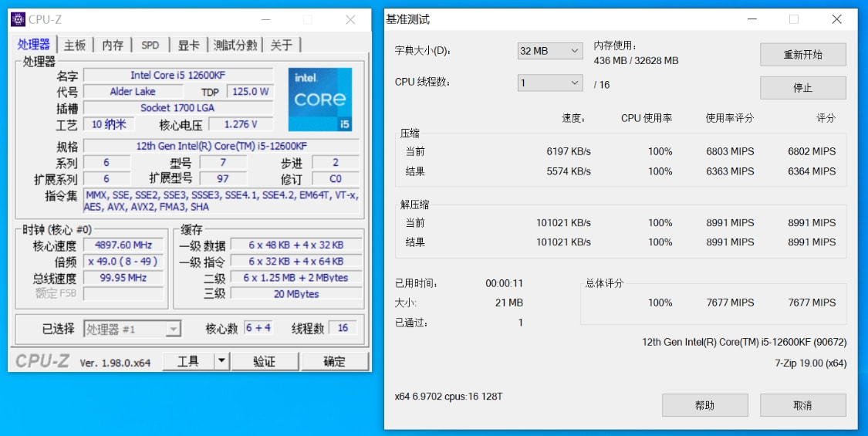Open the CPU 线程数 dropdown

(x=549, y=83)
